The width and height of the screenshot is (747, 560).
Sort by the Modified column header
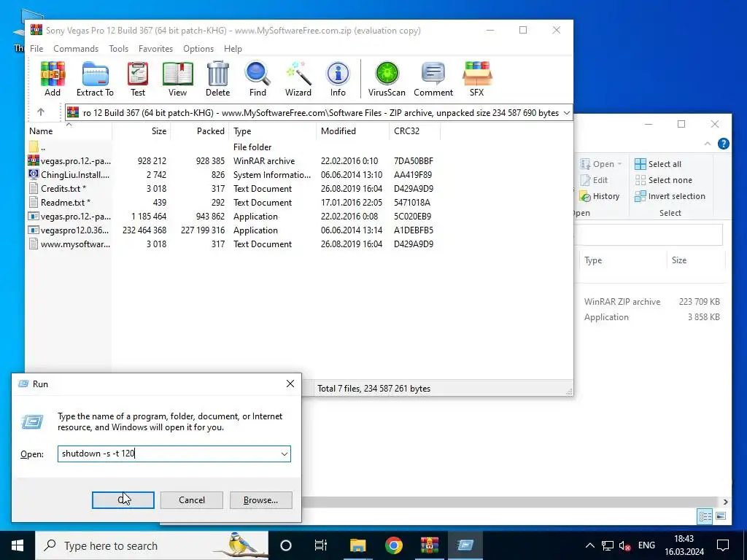pos(352,131)
